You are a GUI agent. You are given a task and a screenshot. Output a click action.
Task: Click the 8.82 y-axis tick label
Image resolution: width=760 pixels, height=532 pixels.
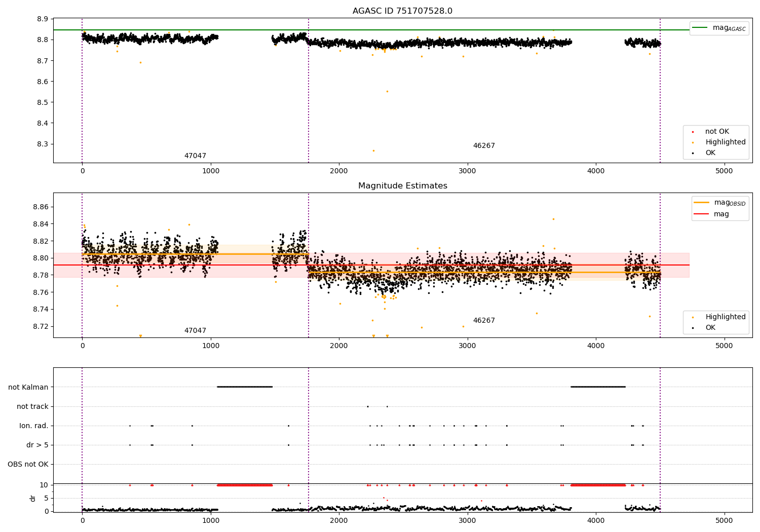click(41, 241)
